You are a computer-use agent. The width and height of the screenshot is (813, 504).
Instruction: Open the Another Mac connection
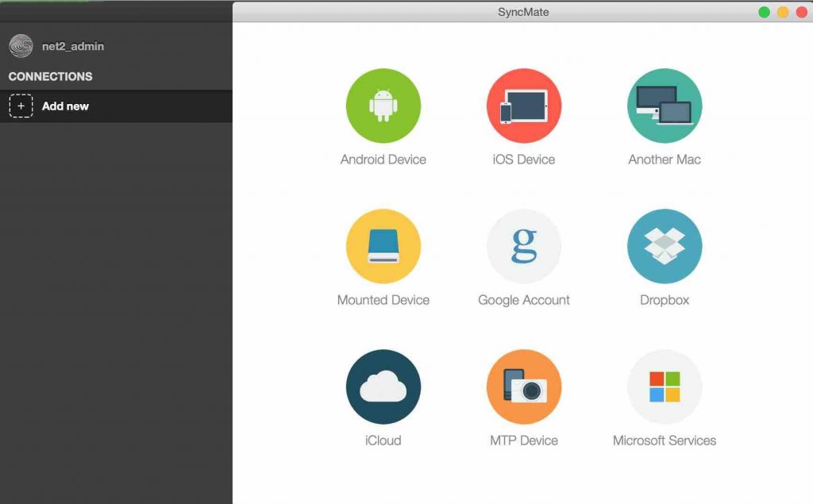665,106
